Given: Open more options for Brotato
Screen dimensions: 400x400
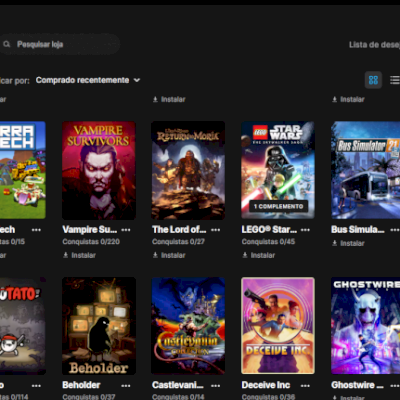Looking at the screenshot, I should pos(36,385).
